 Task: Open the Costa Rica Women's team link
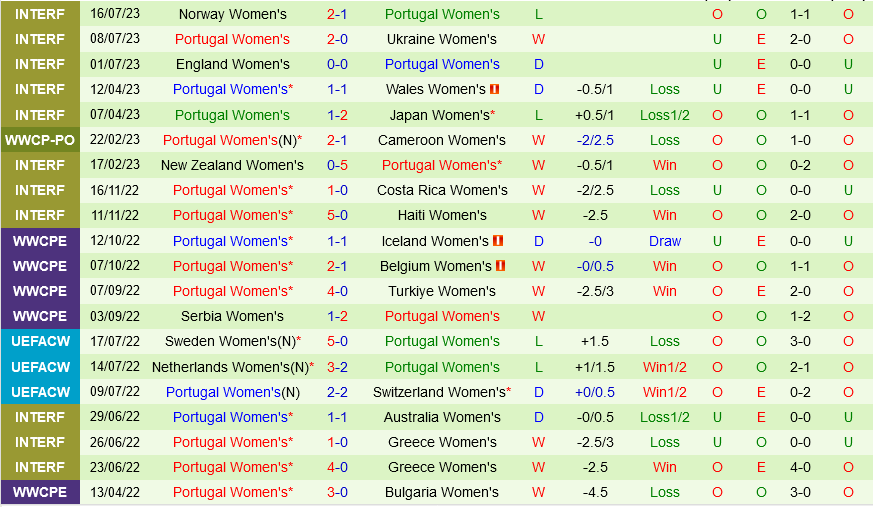(x=442, y=190)
